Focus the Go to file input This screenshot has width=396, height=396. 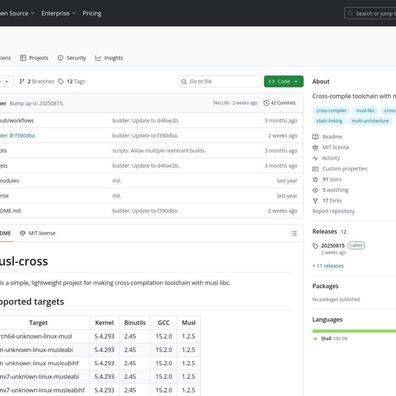(x=219, y=81)
